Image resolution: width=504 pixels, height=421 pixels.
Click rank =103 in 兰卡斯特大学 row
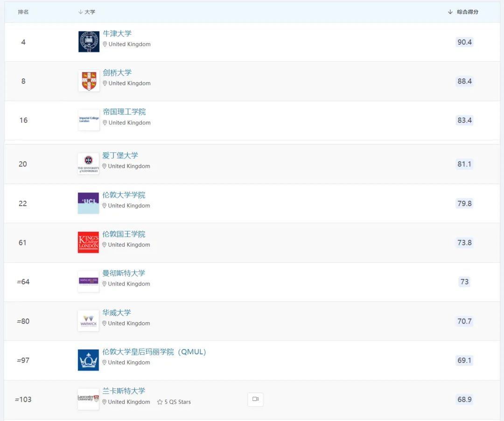(23, 400)
